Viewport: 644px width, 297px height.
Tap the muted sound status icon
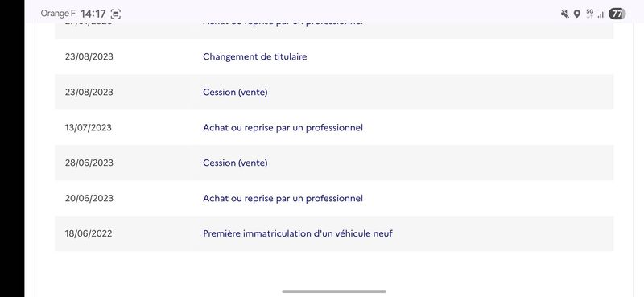pos(565,14)
